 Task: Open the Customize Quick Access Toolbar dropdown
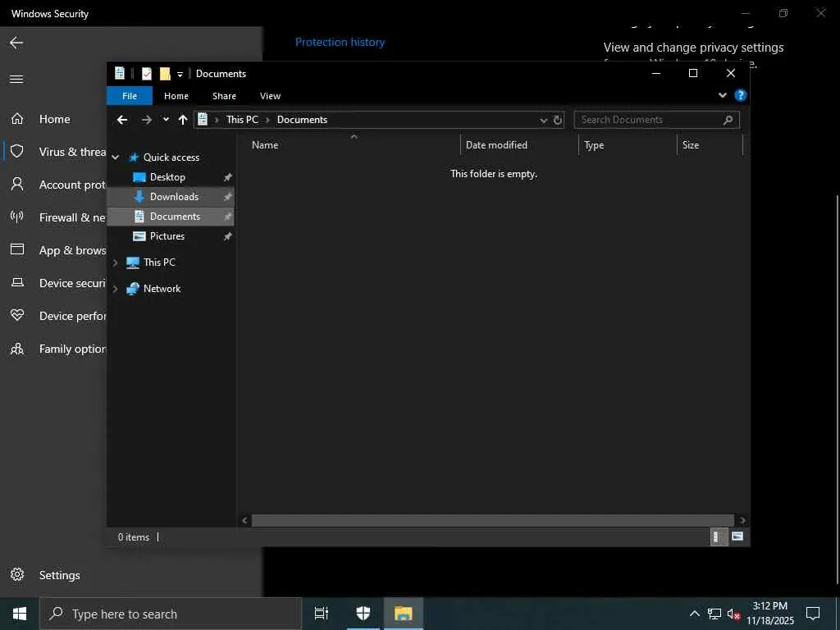click(180, 75)
